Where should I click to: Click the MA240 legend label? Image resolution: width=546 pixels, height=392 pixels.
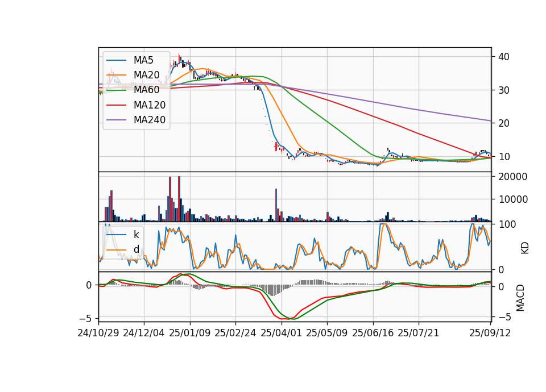click(x=150, y=120)
